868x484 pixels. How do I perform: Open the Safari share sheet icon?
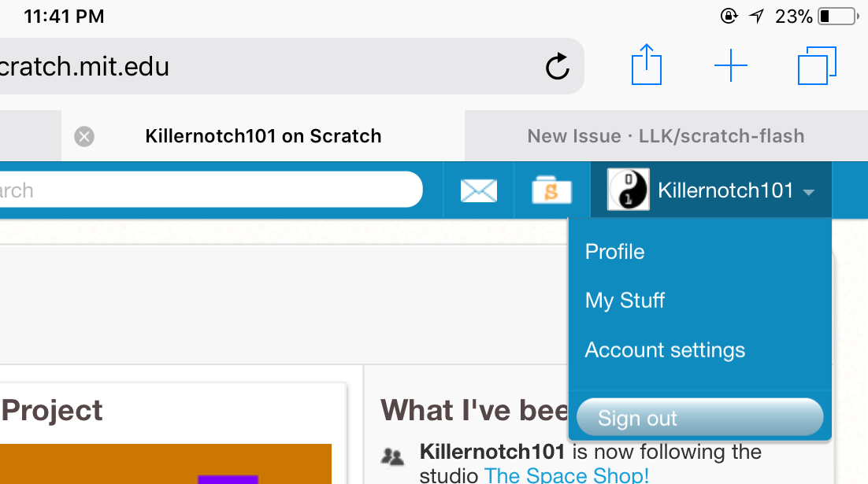pos(646,65)
